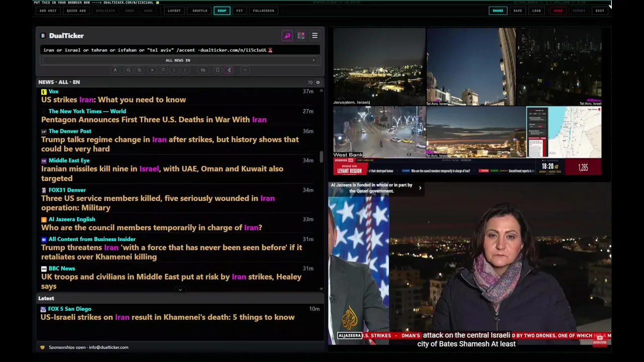The width and height of the screenshot is (644, 362).
Task: Click the red NUKE button
Action: pyautogui.click(x=558, y=11)
